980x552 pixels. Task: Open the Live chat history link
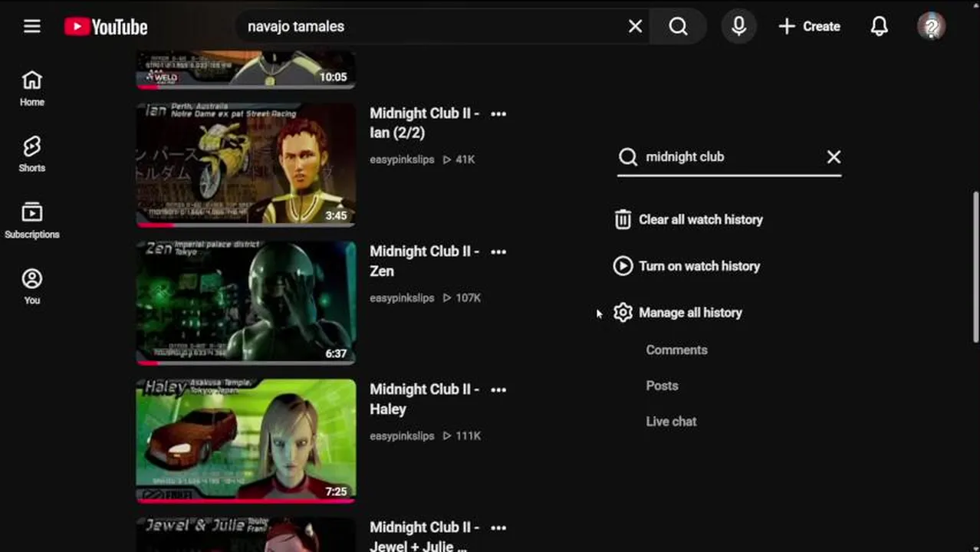point(671,422)
